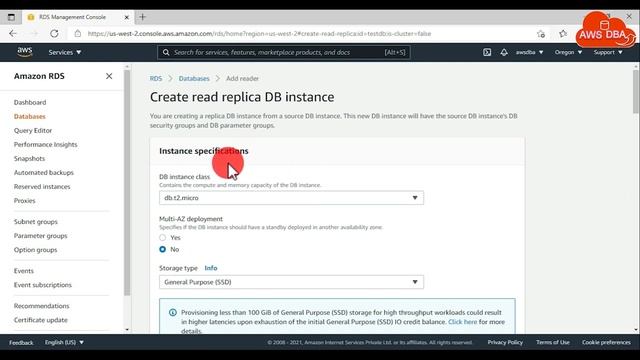640x360 pixels.
Task: Open the tab actions menu icon
Action: (x=11, y=17)
